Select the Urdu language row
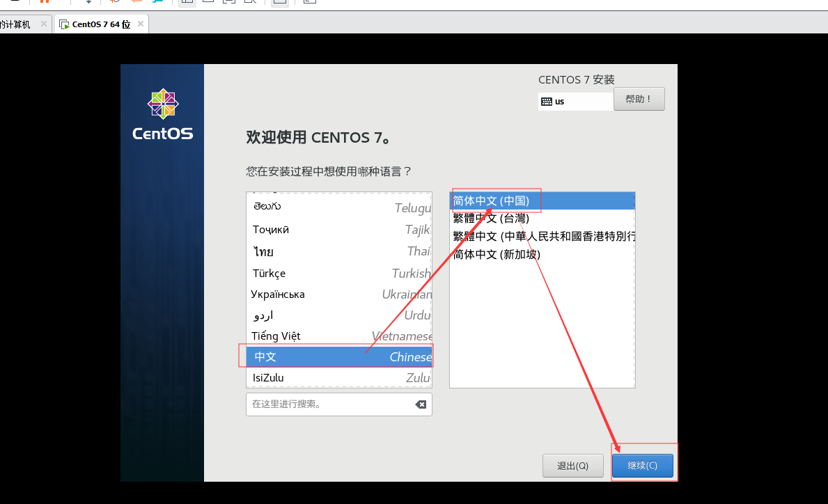Image resolution: width=828 pixels, height=504 pixels. [339, 315]
